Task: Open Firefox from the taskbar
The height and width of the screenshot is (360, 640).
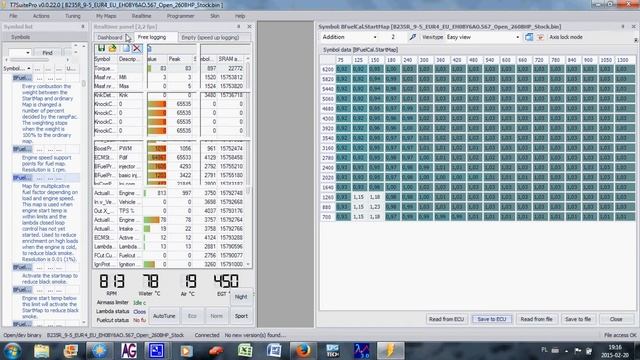Action: click(303, 351)
